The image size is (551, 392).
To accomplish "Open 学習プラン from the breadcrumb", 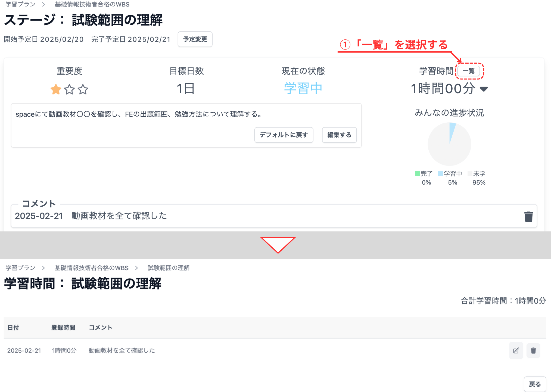I will (x=20, y=4).
